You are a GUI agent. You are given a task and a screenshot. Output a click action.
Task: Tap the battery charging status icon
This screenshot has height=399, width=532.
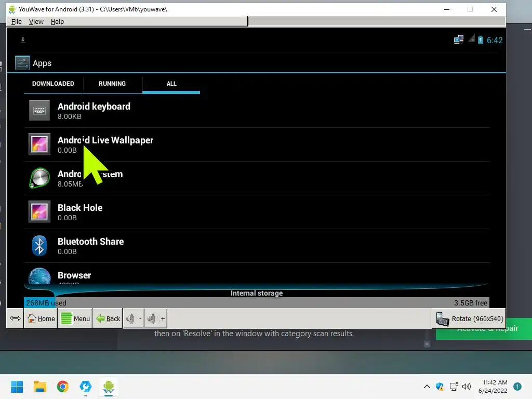point(481,40)
